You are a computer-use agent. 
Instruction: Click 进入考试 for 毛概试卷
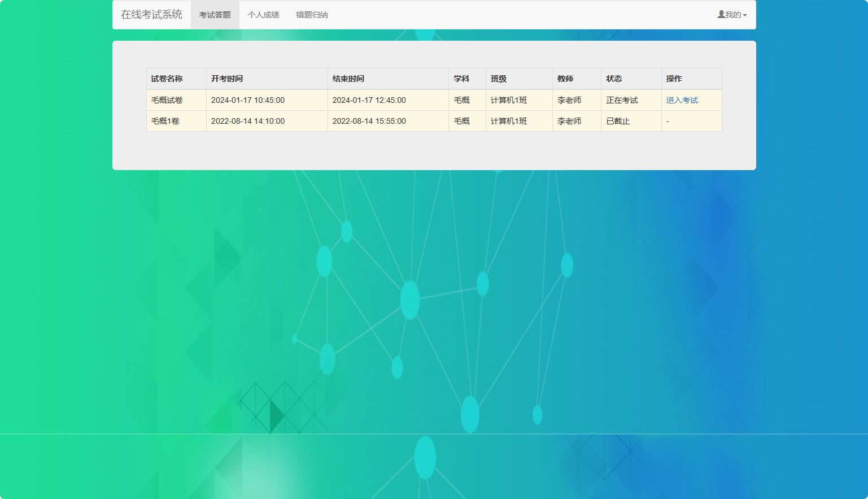click(x=681, y=99)
